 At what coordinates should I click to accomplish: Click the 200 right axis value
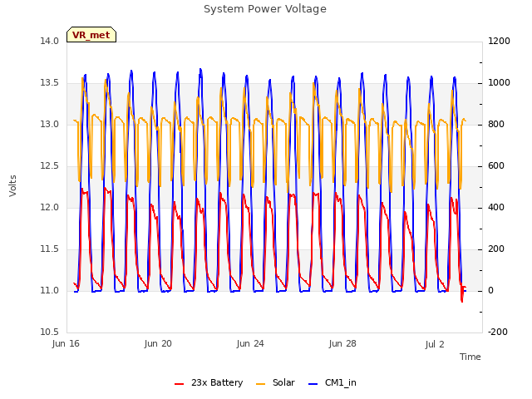tap(496, 249)
